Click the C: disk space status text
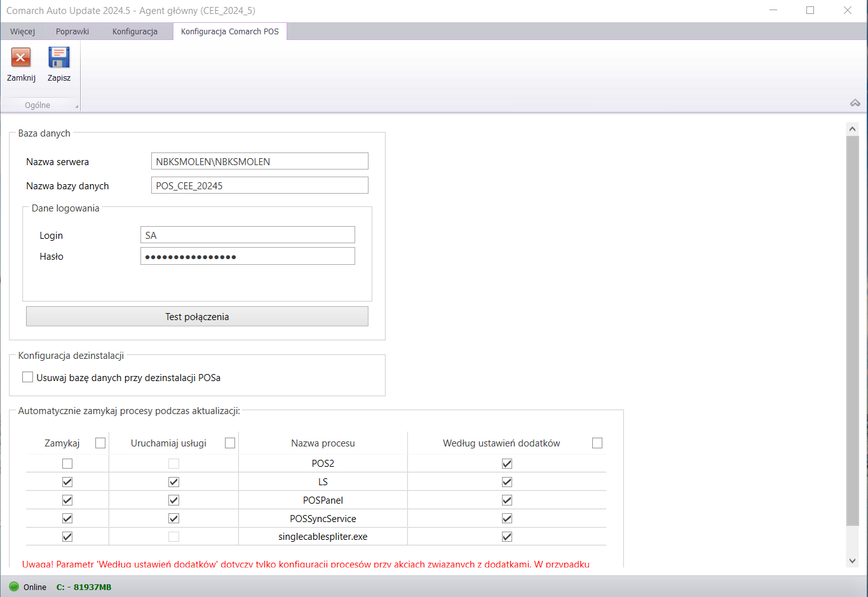The width and height of the screenshot is (868, 597). click(x=84, y=587)
